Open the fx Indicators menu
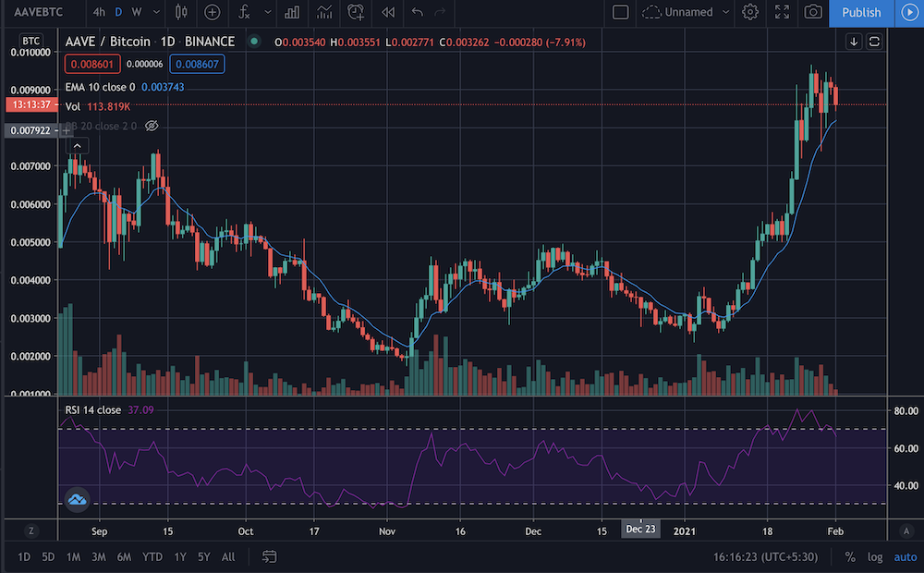 [x=244, y=12]
